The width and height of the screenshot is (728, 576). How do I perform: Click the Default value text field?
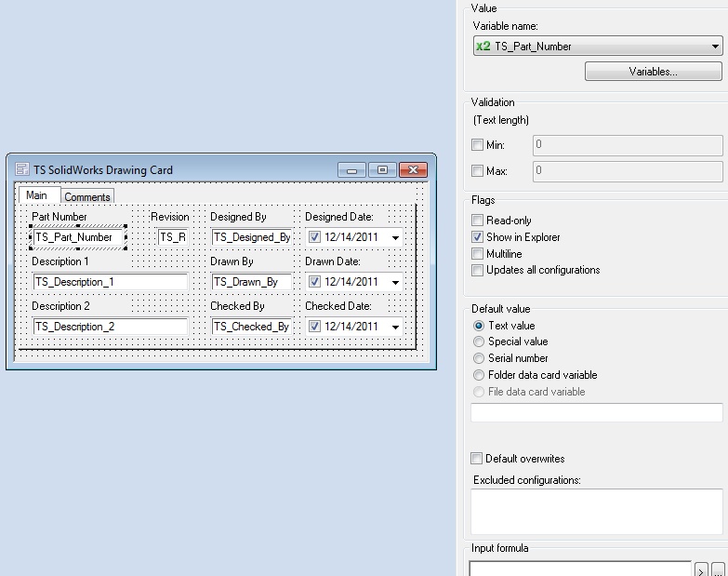597,412
